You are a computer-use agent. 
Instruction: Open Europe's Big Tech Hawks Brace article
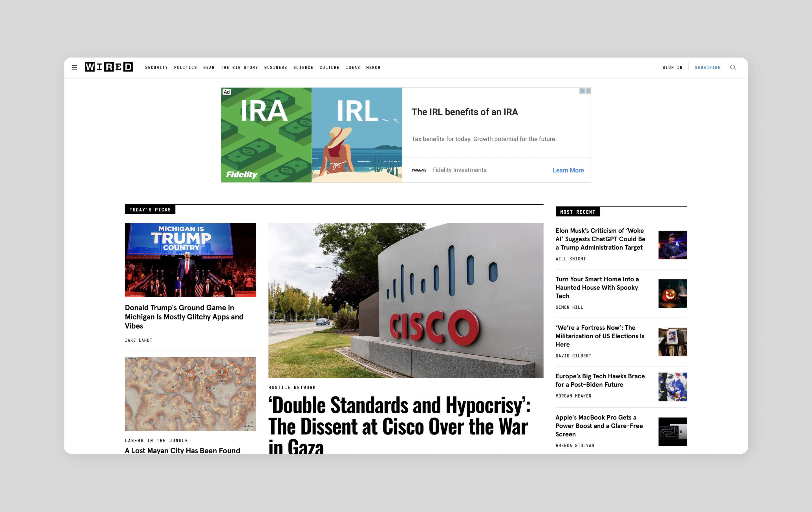(x=600, y=380)
